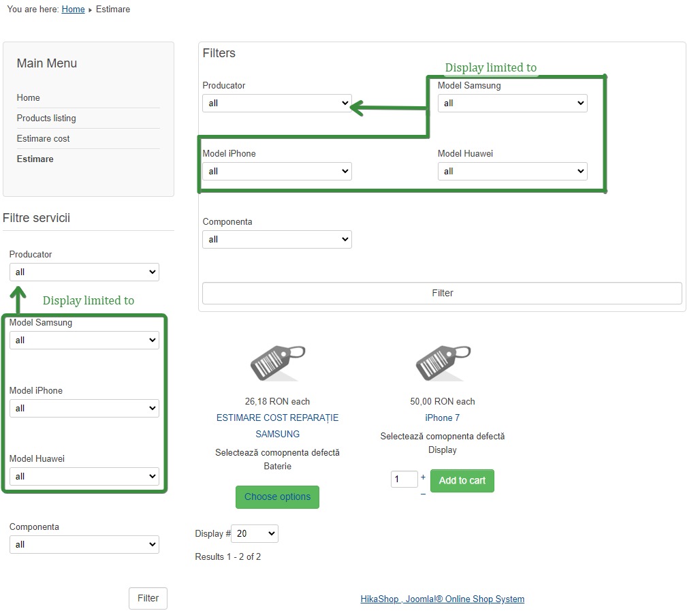Open the sidebar Model iPhone dropdown
The width and height of the screenshot is (700, 613).
tap(84, 409)
